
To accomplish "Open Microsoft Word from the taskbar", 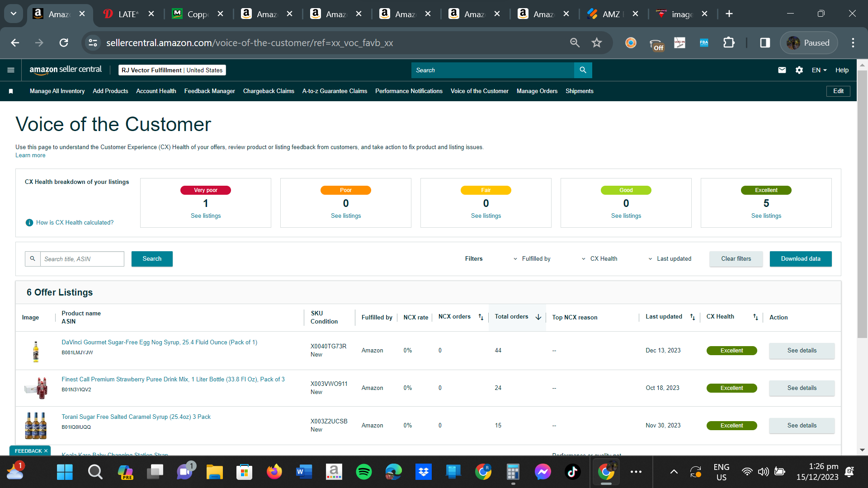I will click(304, 472).
